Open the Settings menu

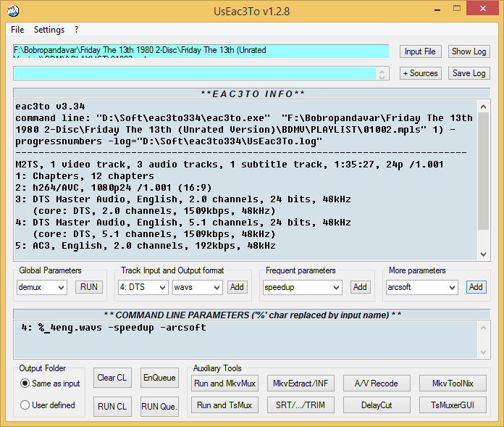[x=49, y=30]
